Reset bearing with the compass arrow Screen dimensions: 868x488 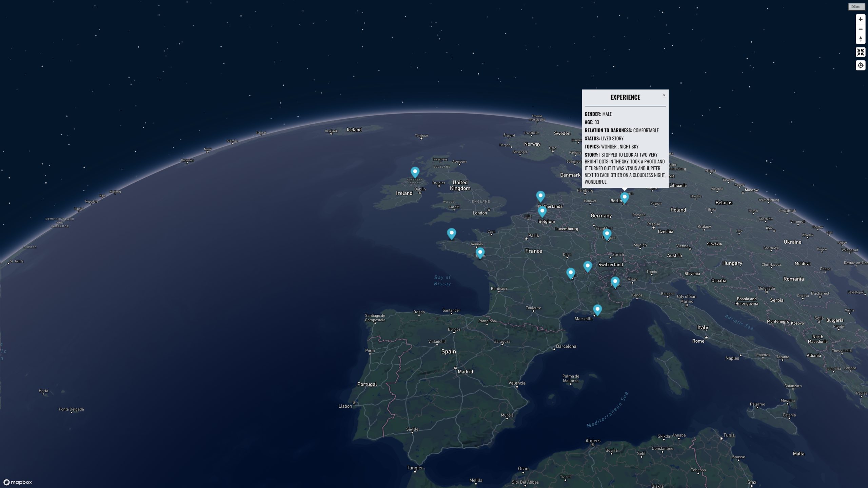tap(860, 39)
